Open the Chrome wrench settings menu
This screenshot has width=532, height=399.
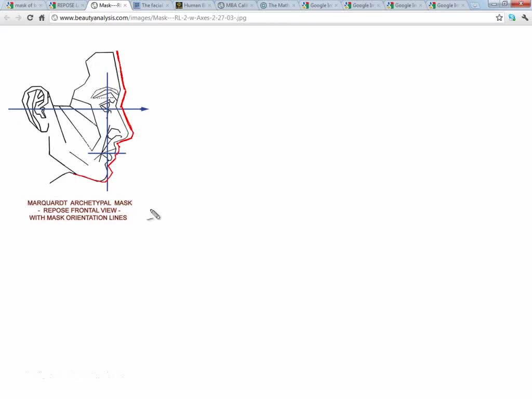tap(525, 18)
